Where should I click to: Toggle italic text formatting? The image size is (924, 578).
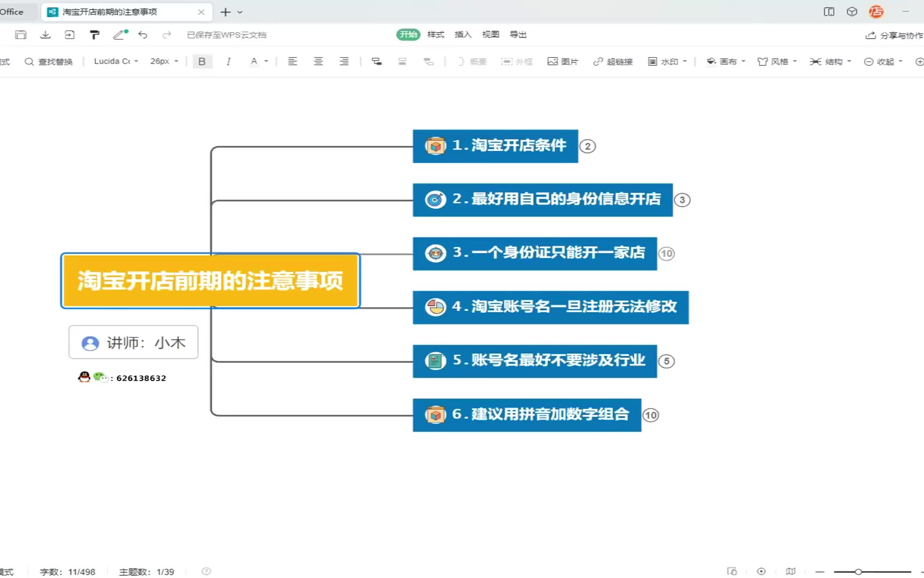click(228, 62)
